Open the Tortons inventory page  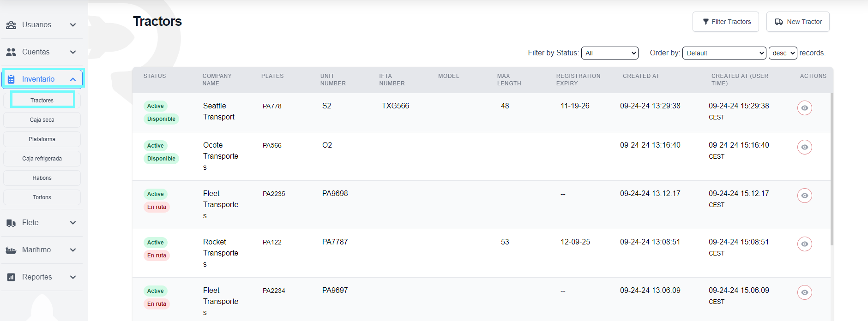tap(42, 197)
